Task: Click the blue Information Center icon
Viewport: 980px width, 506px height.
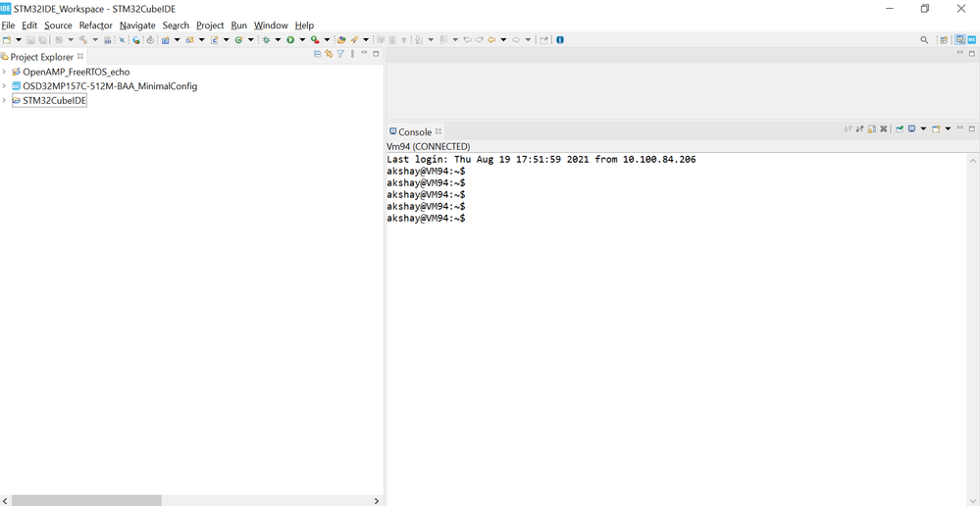Action: point(560,39)
